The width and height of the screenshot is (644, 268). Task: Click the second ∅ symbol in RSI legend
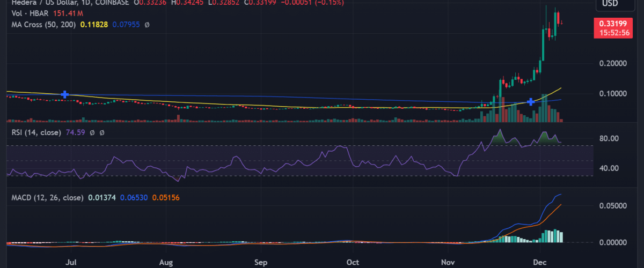coord(102,132)
